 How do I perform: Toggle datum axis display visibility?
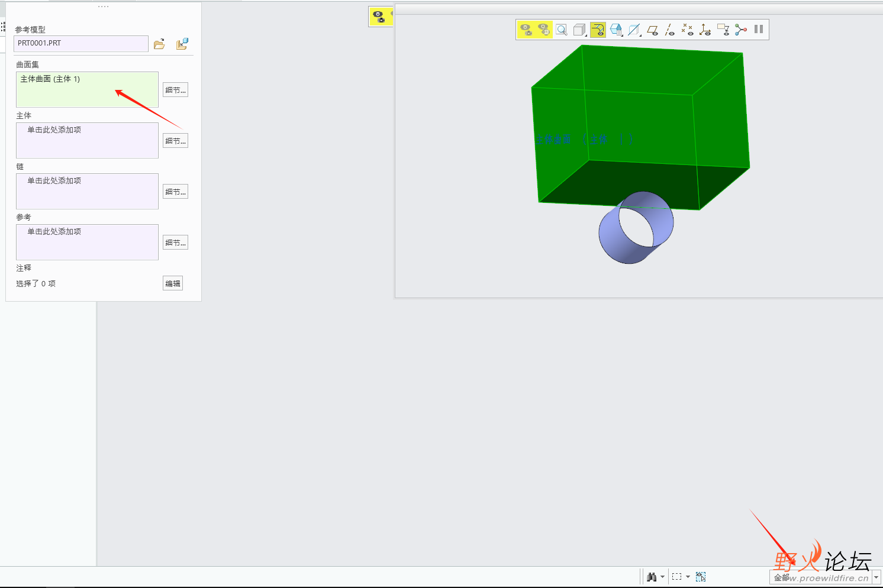click(669, 30)
